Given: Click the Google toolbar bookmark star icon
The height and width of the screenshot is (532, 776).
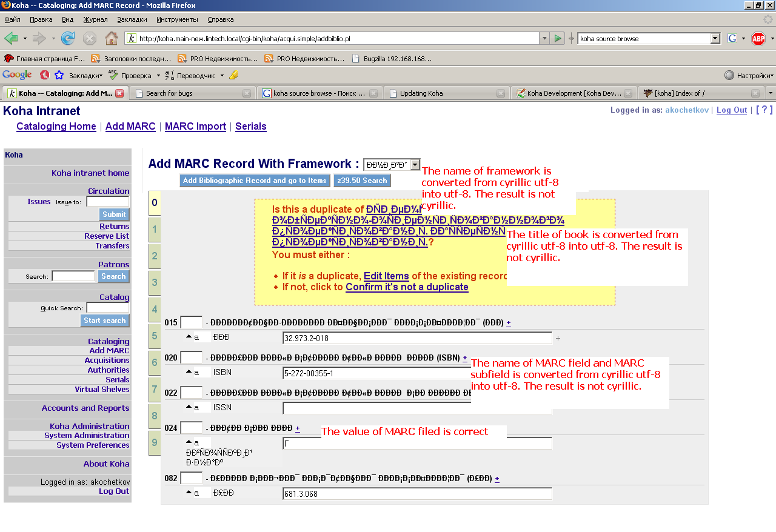Looking at the screenshot, I should pyautogui.click(x=59, y=76).
